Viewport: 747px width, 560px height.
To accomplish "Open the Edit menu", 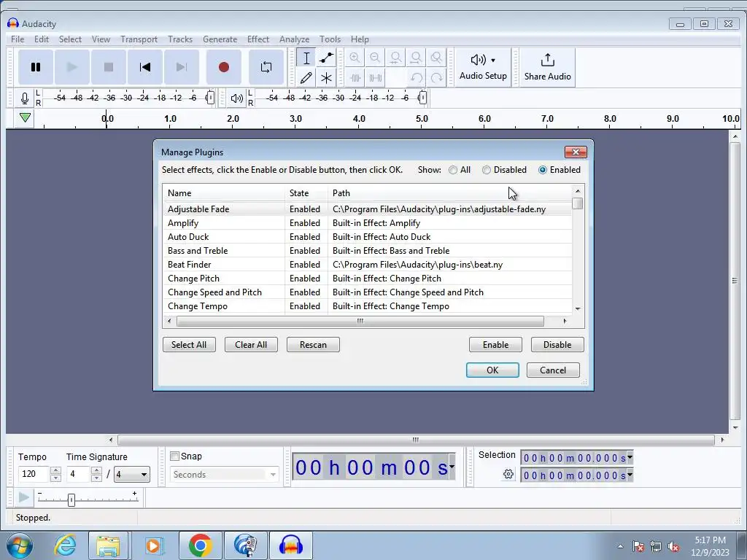I will (42, 39).
